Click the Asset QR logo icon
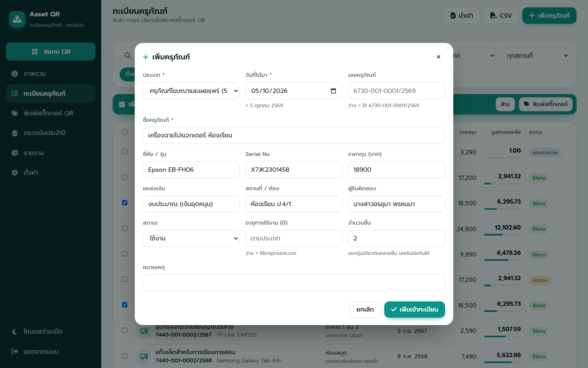 [17, 19]
